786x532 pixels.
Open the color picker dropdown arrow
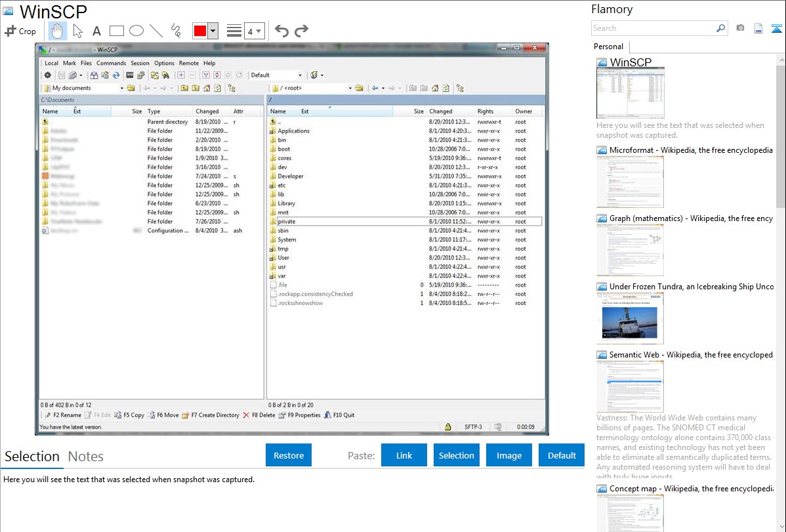[213, 31]
